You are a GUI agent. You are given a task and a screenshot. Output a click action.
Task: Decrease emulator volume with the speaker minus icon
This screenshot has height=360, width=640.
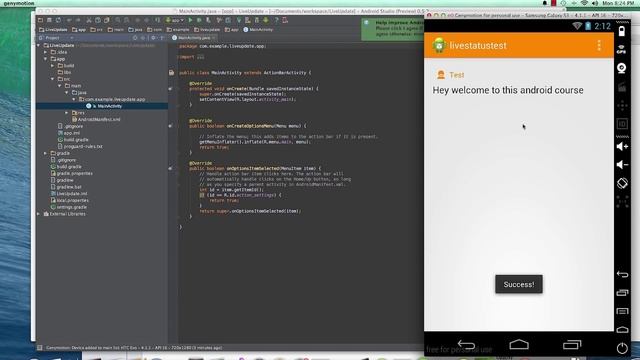pyautogui.click(x=622, y=164)
